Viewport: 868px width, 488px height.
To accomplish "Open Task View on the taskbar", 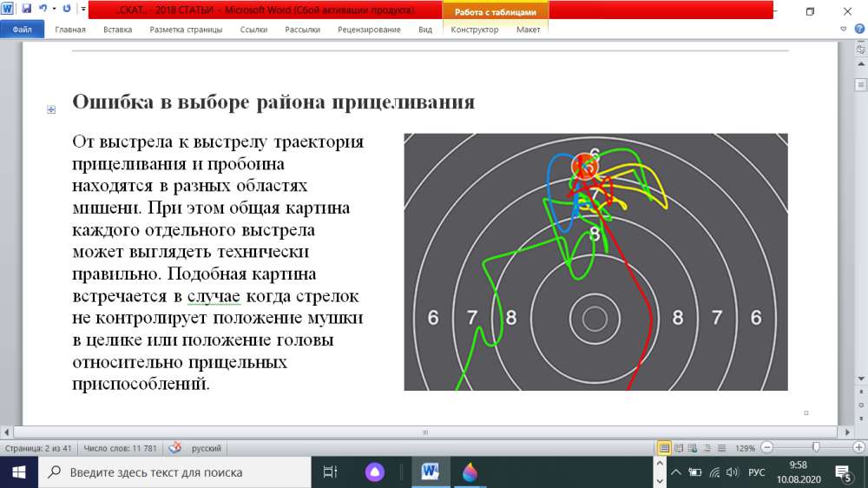I will 330,472.
